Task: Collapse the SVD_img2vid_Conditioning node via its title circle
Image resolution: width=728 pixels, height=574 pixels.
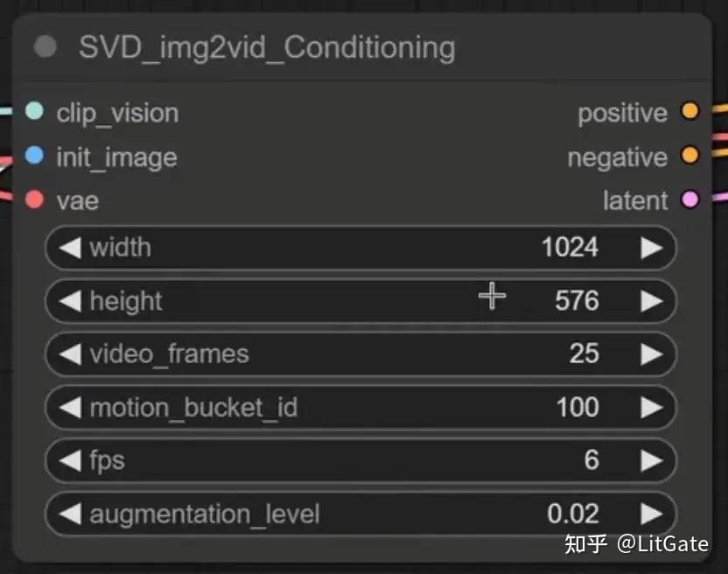Action: (44, 47)
